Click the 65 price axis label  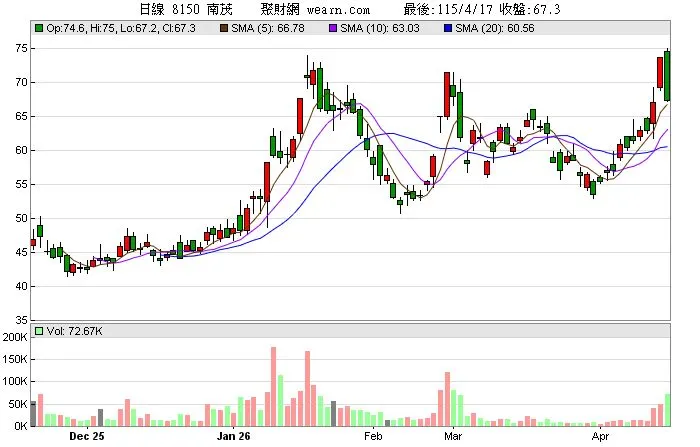pos(21,116)
